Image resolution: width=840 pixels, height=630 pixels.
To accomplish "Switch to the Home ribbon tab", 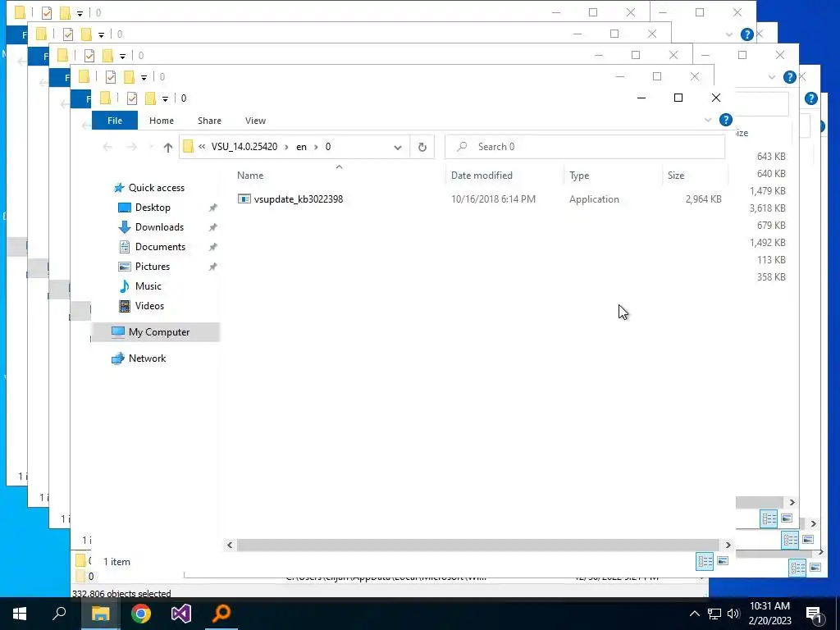I will pyautogui.click(x=162, y=121).
